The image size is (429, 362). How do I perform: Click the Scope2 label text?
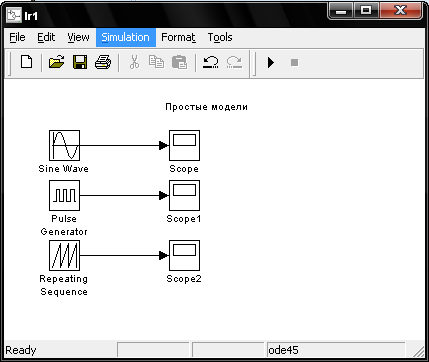(x=184, y=279)
